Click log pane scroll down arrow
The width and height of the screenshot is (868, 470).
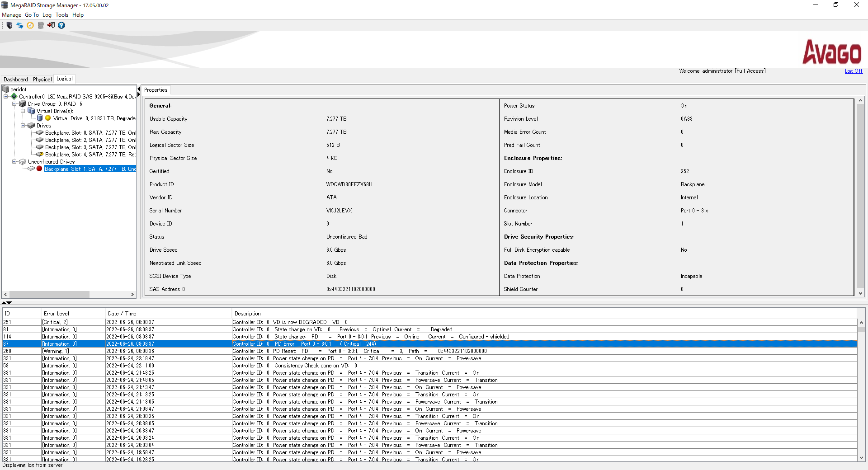[861, 458]
